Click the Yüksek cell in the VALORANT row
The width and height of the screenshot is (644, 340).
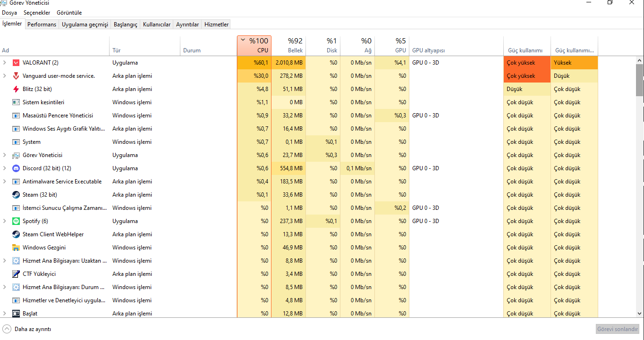click(574, 63)
